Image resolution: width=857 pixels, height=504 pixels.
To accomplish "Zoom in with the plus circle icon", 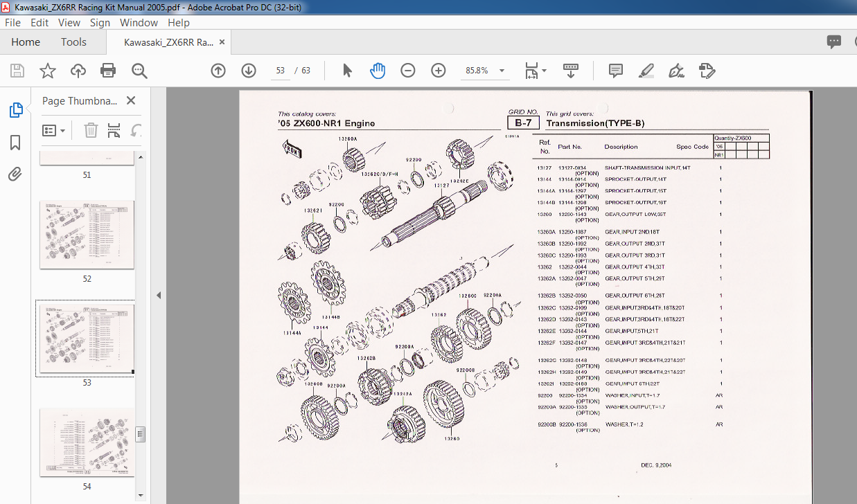I will pyautogui.click(x=439, y=71).
